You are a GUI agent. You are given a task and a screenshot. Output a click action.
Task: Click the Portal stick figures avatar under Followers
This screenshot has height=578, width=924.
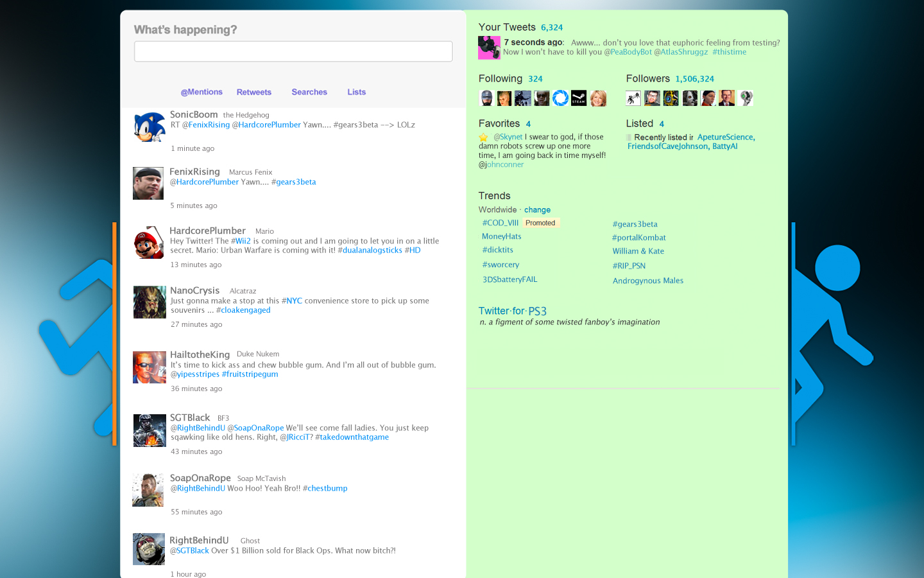point(633,98)
